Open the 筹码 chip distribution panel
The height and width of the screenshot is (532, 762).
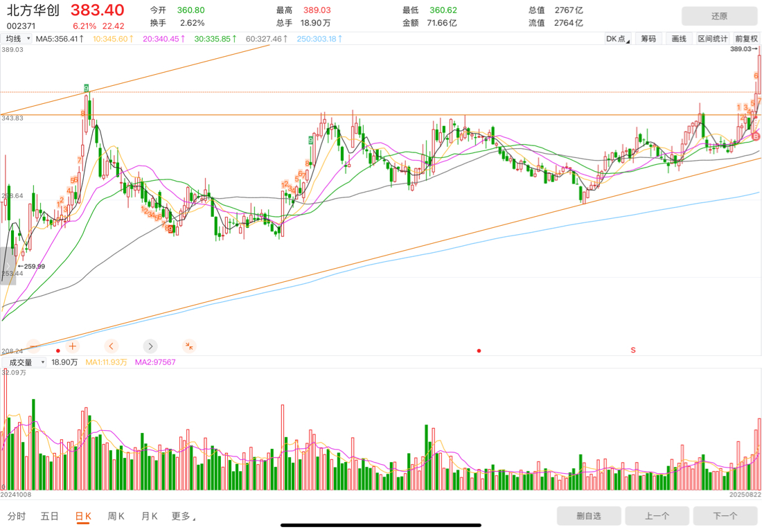point(648,39)
